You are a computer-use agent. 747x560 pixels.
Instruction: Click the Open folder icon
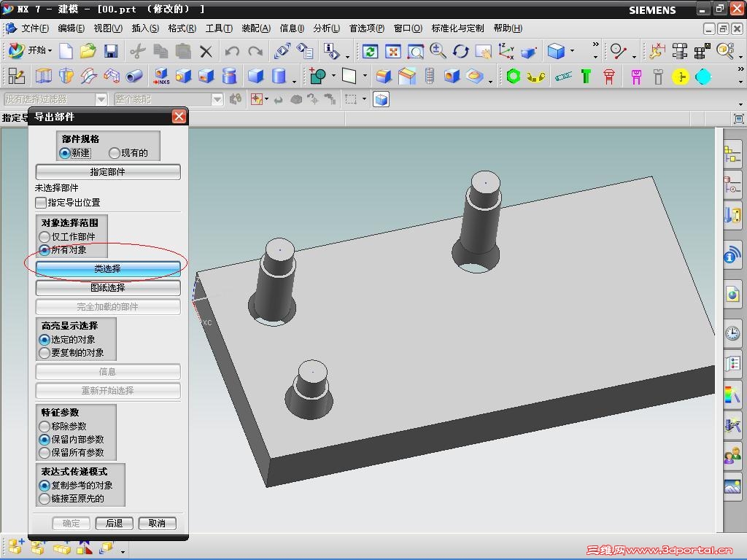[88, 51]
